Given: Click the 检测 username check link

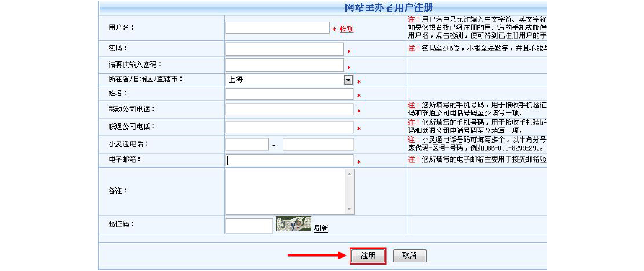Looking at the screenshot, I should pos(346,30).
